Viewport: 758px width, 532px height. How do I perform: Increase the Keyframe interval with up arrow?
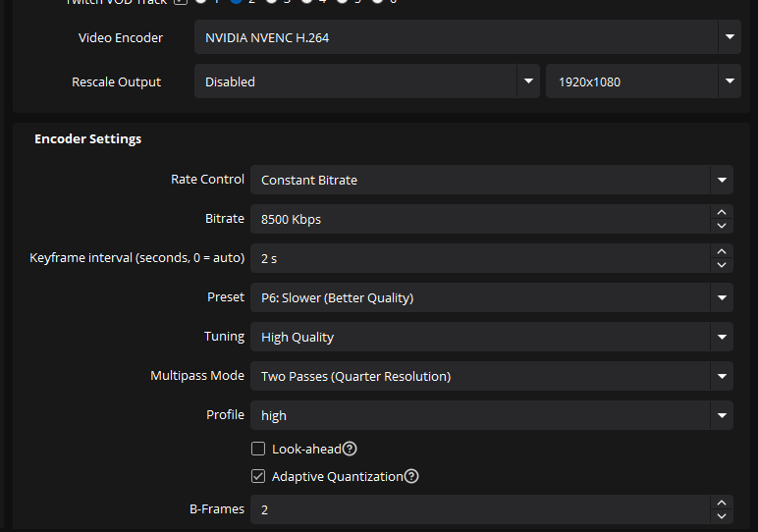click(722, 251)
